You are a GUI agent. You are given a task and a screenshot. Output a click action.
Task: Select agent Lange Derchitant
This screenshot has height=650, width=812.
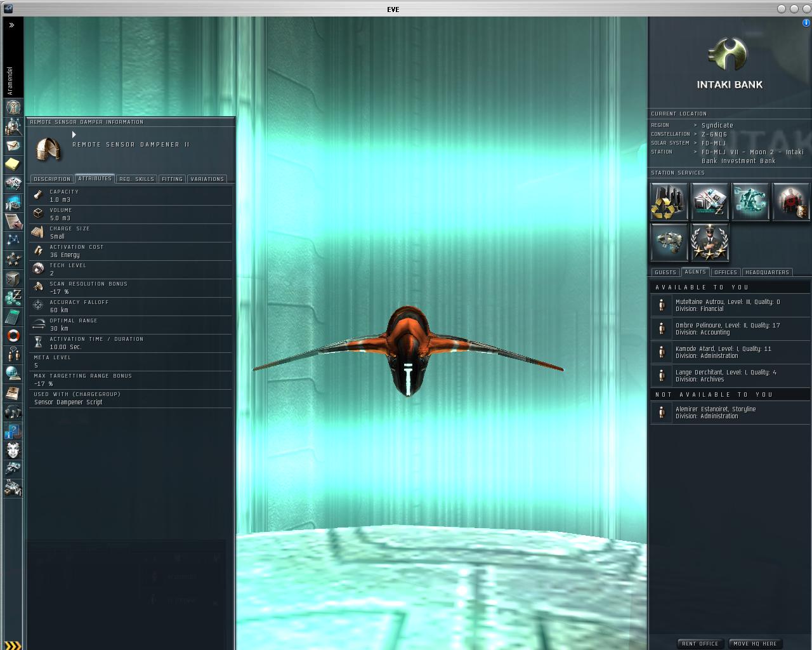point(730,376)
